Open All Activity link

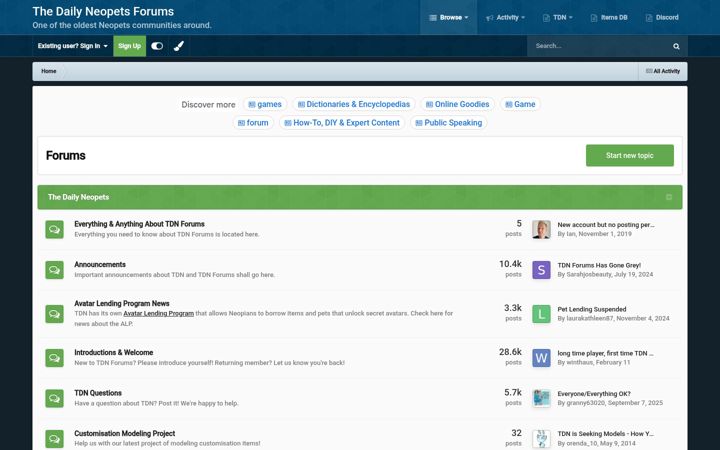click(663, 71)
